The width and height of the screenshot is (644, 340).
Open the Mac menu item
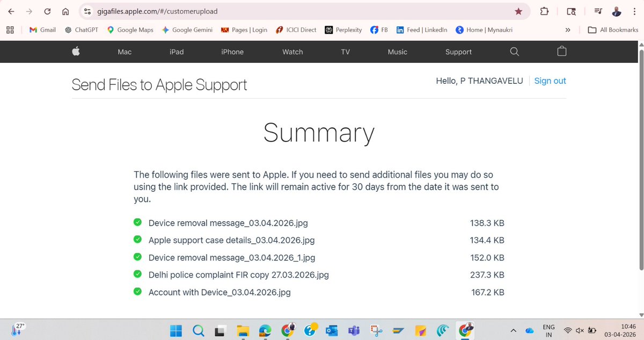(x=125, y=52)
